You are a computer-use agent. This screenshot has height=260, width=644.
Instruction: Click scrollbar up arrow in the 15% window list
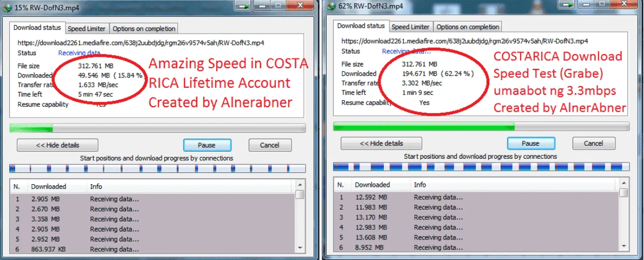pyautogui.click(x=300, y=185)
